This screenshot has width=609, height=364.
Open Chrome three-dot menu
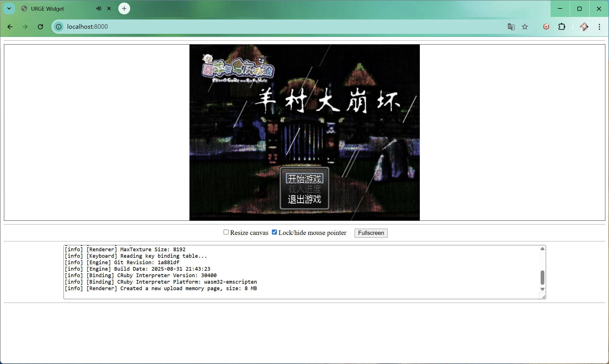[599, 27]
